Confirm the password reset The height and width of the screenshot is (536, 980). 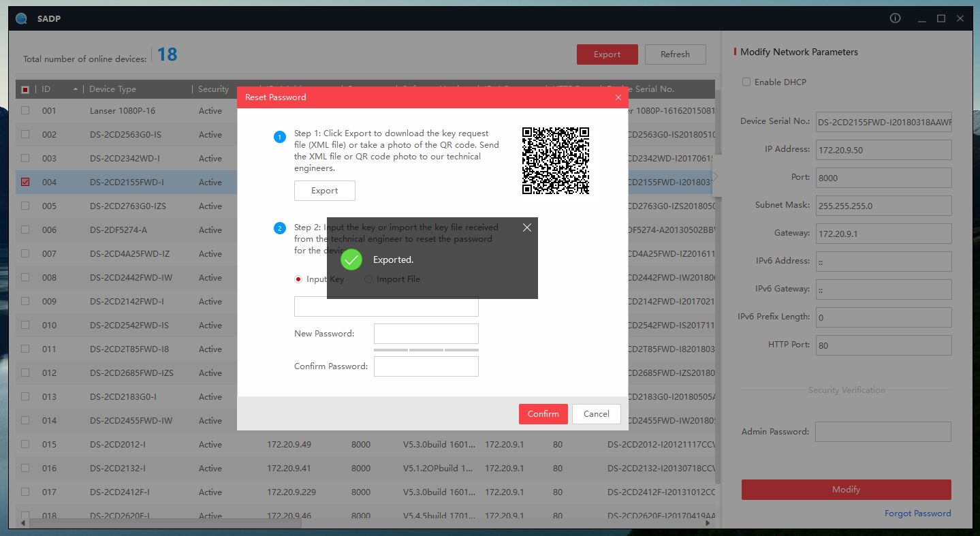(543, 414)
